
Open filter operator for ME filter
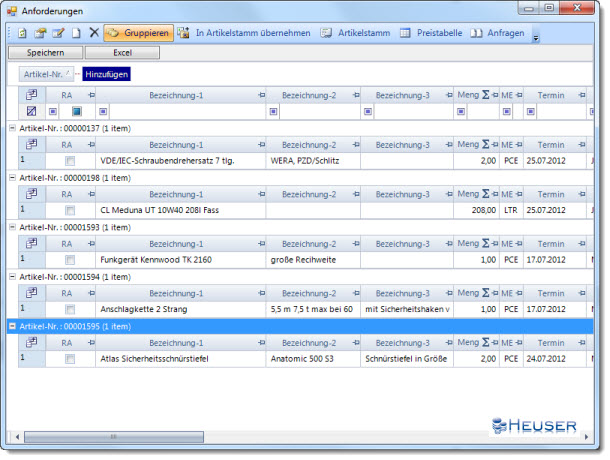[507, 112]
